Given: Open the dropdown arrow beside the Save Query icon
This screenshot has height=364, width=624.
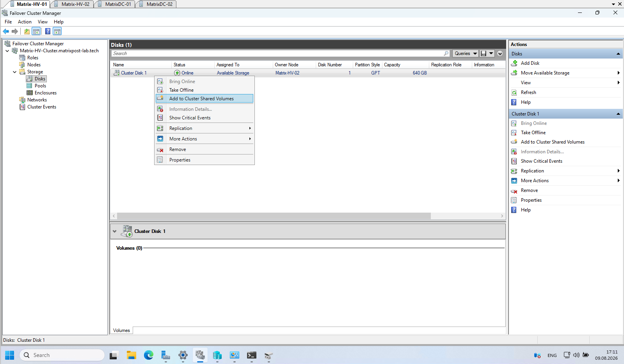Looking at the screenshot, I should [x=491, y=53].
